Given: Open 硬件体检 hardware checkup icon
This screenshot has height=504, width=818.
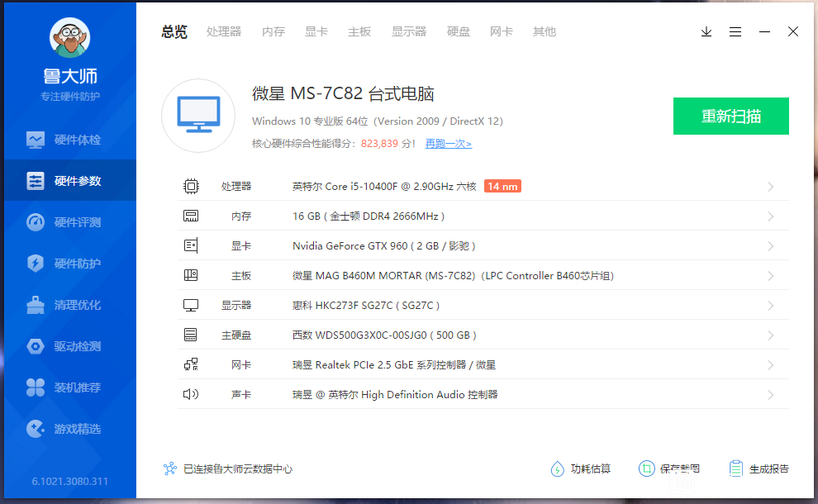Looking at the screenshot, I should click(x=36, y=140).
